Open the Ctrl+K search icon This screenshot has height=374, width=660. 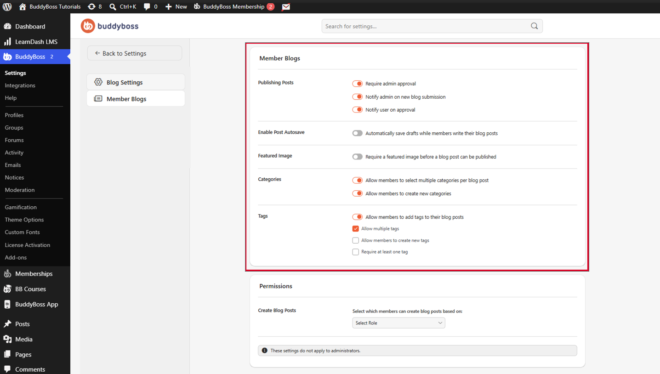[x=113, y=7]
